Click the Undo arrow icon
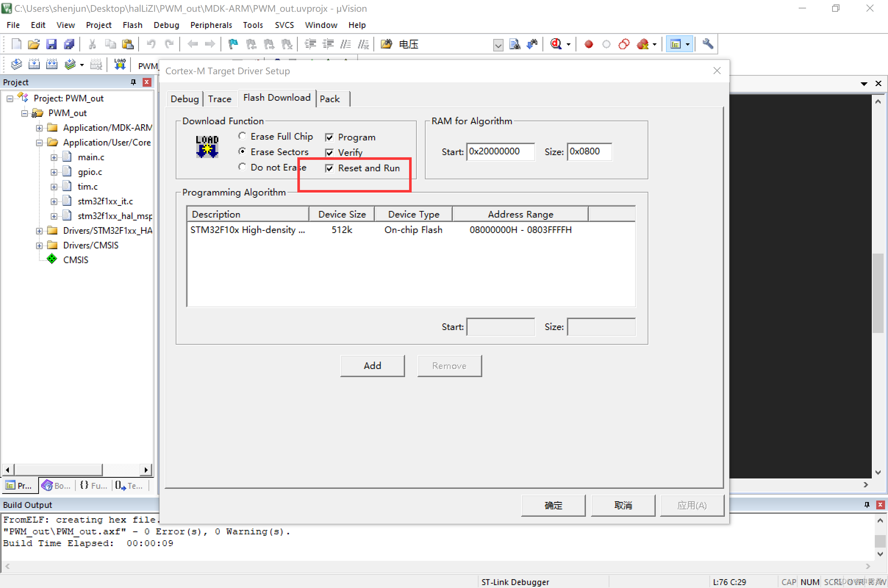This screenshot has width=888, height=588. tap(151, 44)
